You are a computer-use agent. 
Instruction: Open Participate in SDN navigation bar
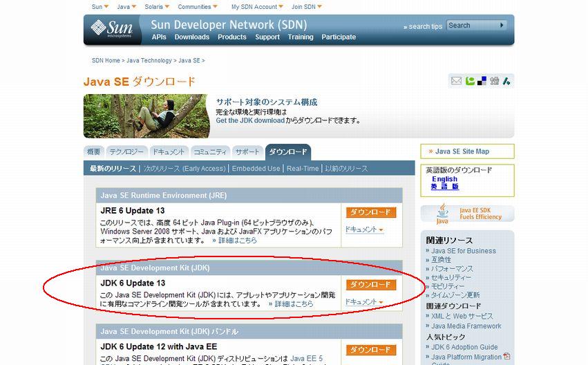[339, 37]
